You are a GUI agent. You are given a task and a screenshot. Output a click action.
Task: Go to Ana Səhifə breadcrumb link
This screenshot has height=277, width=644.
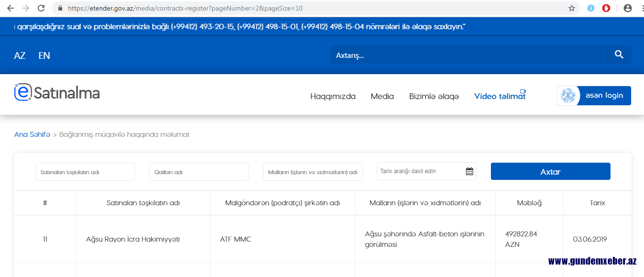click(32, 134)
